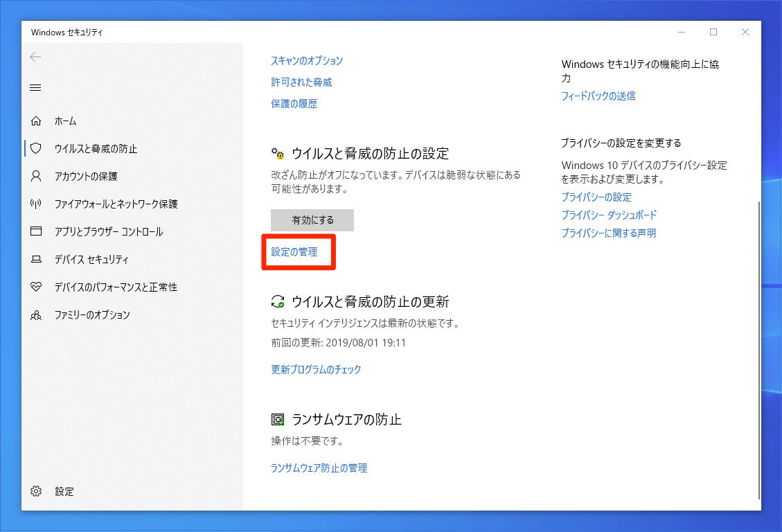
Task: Click 更新プログラムのチェック link
Action: (x=316, y=369)
